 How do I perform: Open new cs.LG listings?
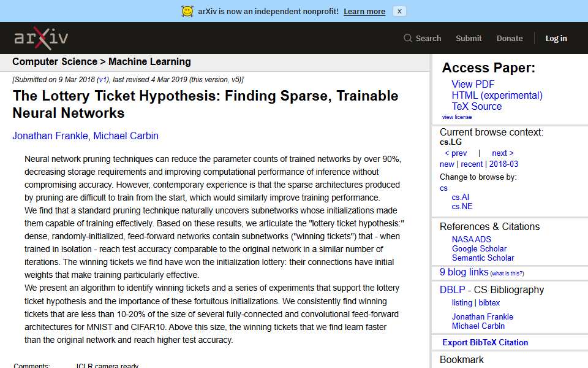pos(447,164)
